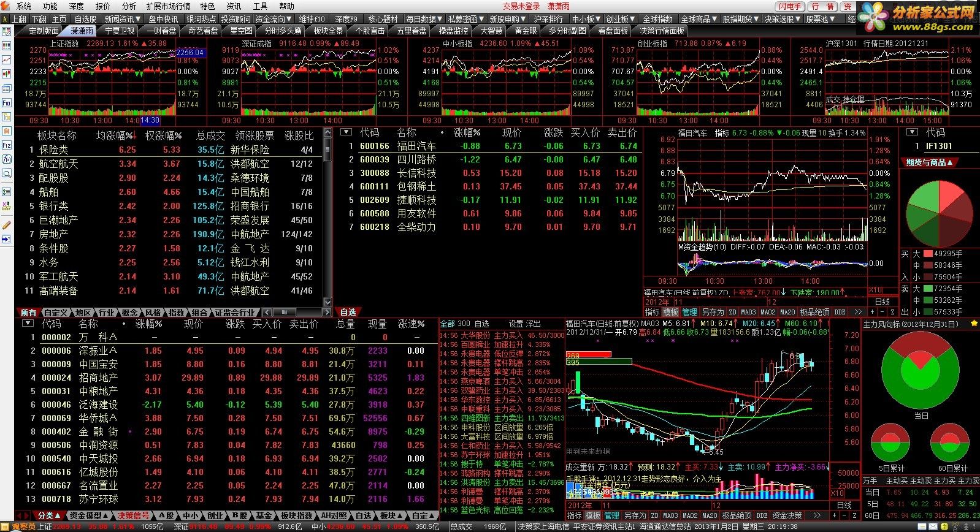Image resolution: width=980 pixels, height=532 pixels.
Task: Click the gold star in 主力风向标 header
Action: 974,324
